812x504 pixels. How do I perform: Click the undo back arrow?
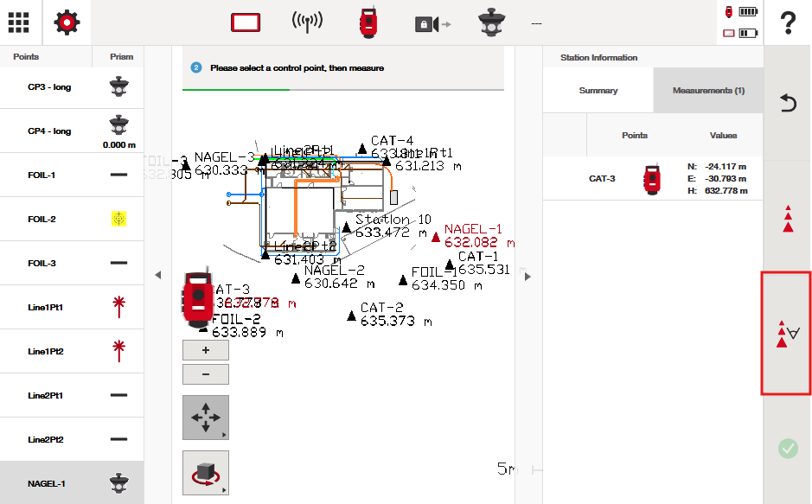tap(787, 104)
